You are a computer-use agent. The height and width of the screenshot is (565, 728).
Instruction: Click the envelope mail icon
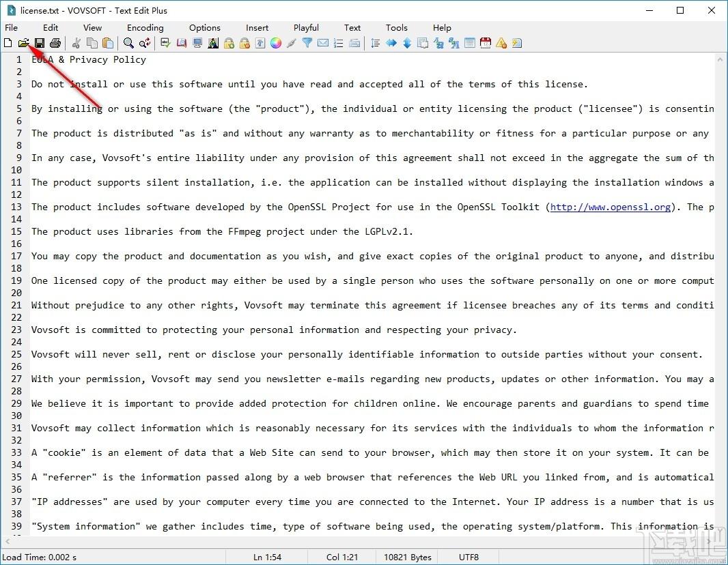tap(323, 43)
